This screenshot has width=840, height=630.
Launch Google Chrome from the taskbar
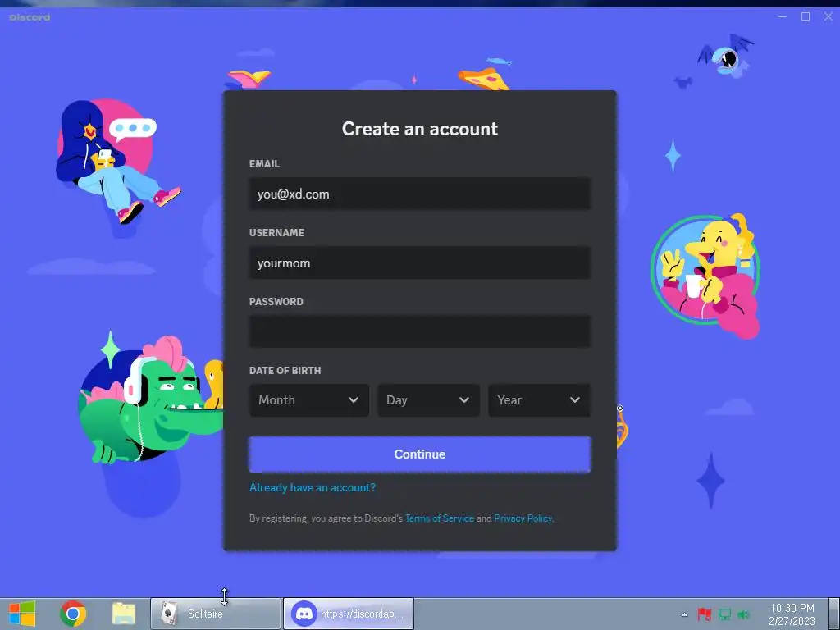[73, 614]
